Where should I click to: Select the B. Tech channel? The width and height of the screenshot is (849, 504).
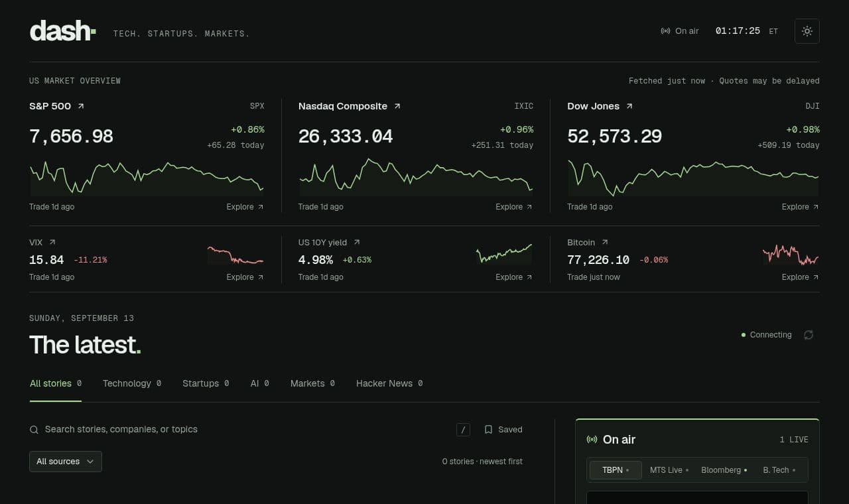pyautogui.click(x=779, y=470)
